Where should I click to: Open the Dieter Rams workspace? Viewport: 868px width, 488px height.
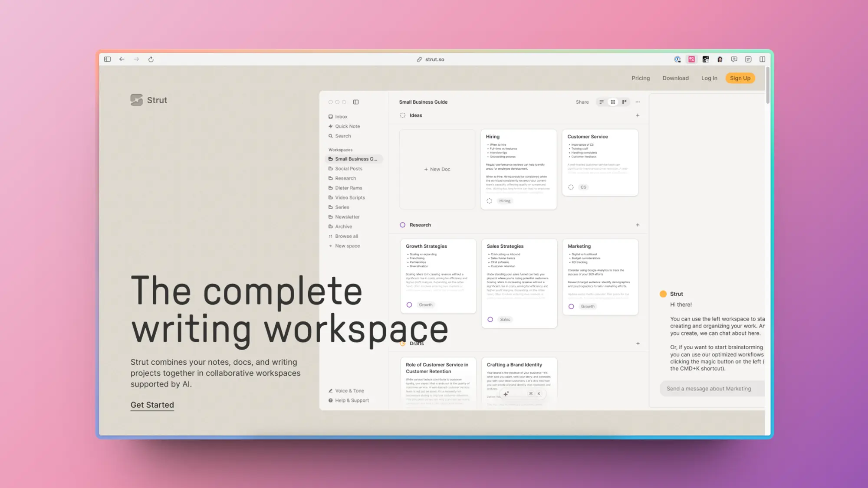345,188
